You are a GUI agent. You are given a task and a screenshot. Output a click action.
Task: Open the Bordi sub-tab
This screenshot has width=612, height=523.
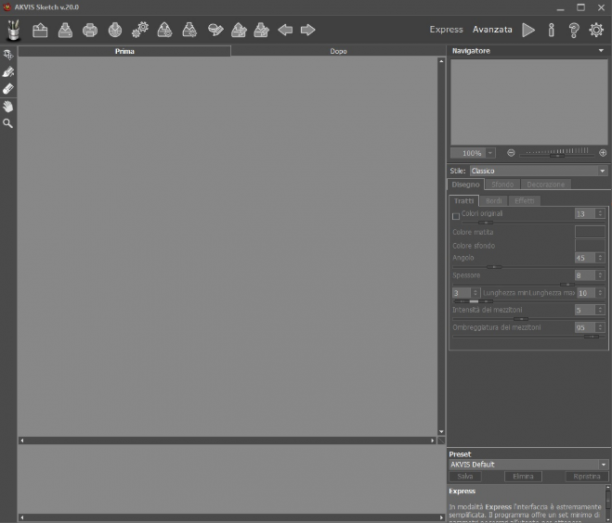point(493,201)
